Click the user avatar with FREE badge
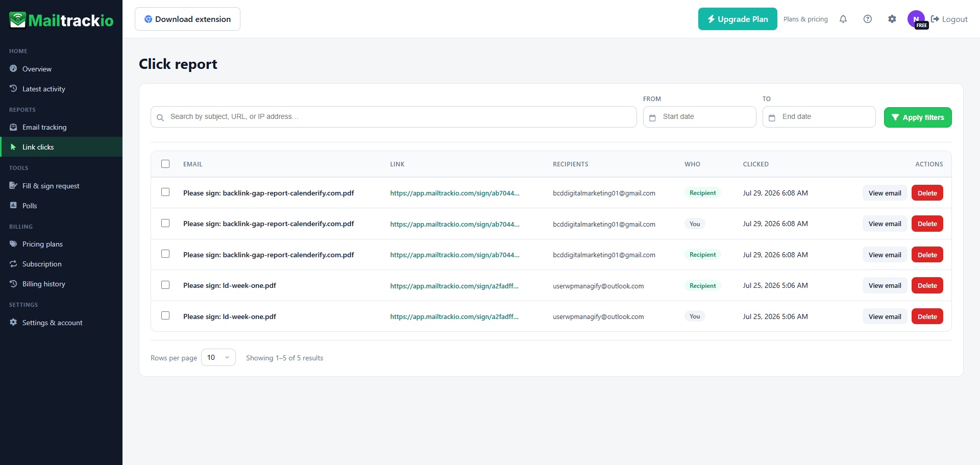Viewport: 980px width, 465px height. (x=917, y=19)
